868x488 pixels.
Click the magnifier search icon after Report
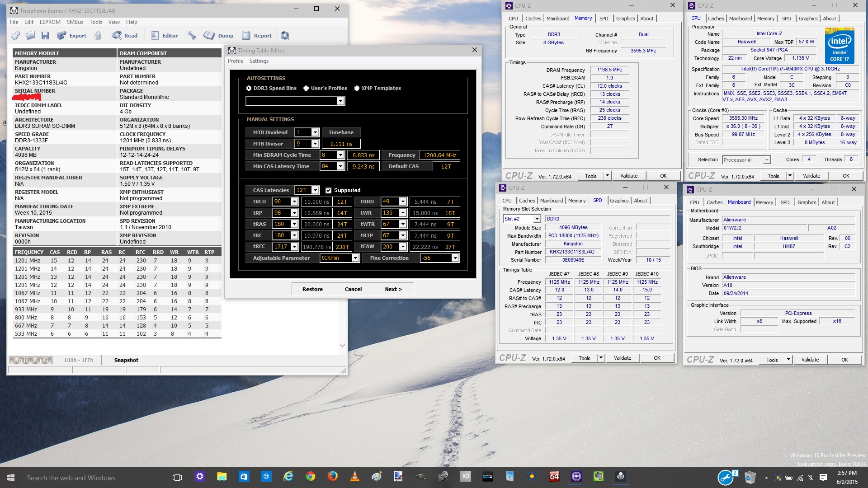pyautogui.click(x=285, y=35)
